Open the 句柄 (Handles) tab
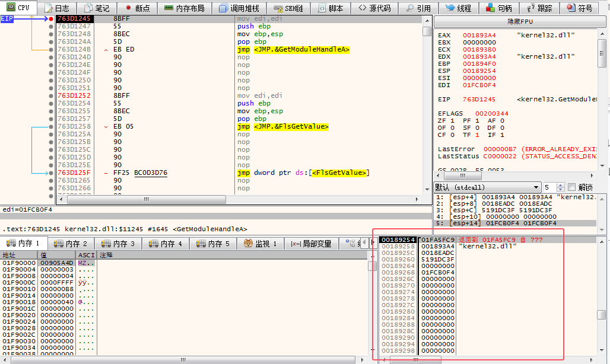610x364 pixels. pyautogui.click(x=499, y=8)
